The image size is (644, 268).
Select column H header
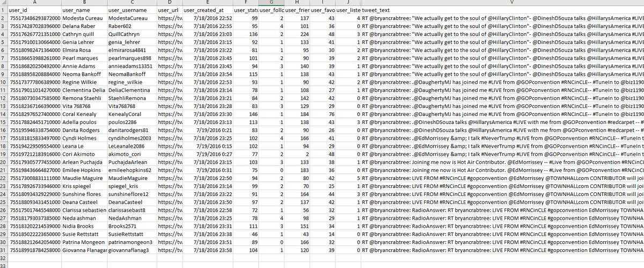[x=297, y=3]
